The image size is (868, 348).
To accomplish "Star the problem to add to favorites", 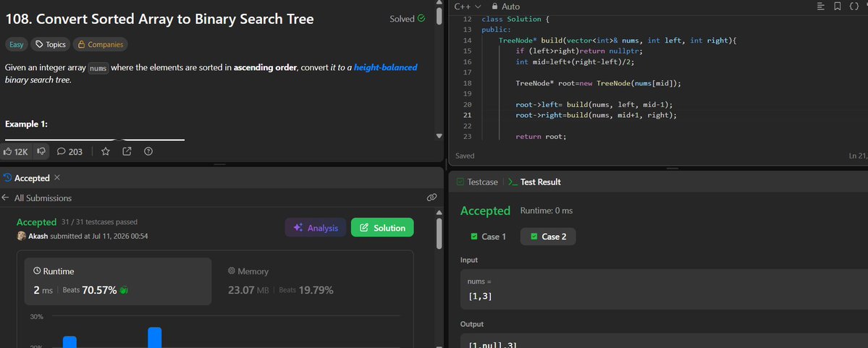I will point(105,151).
